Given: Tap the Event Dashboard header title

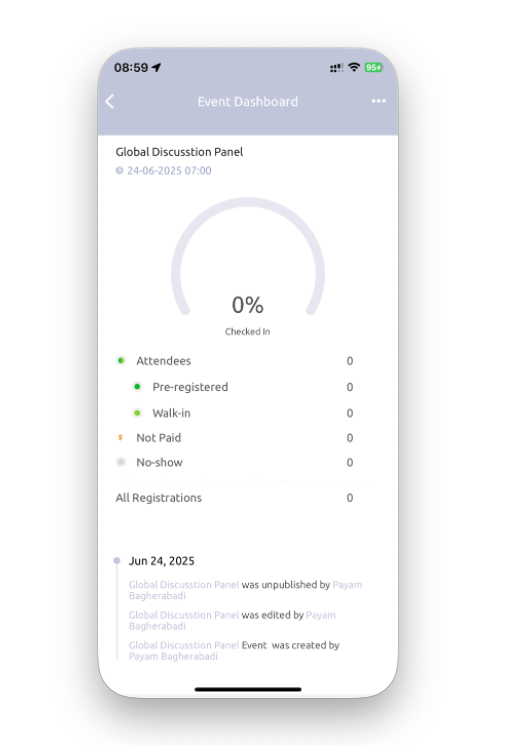Looking at the screenshot, I should click(248, 102).
